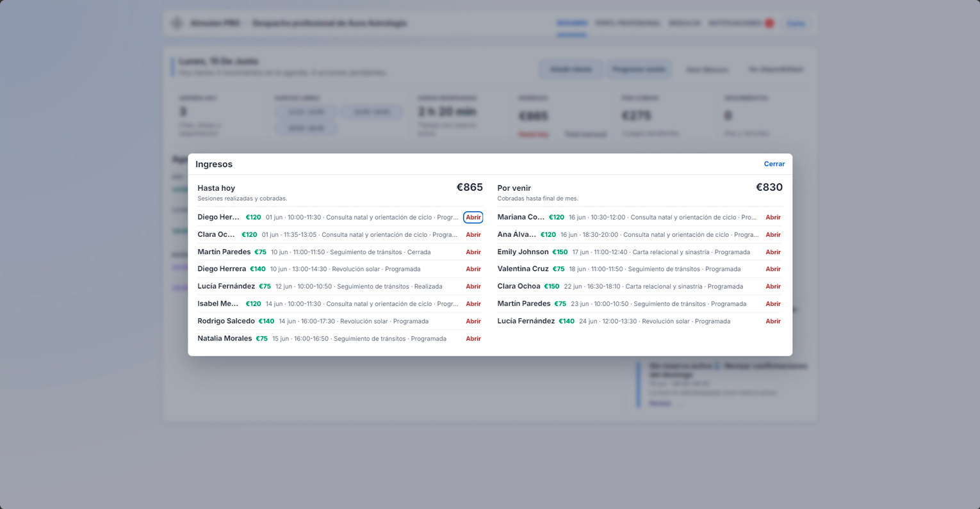Open Martín Paredes' 23 jun session
Screen dimensions: 980x509
click(773, 304)
